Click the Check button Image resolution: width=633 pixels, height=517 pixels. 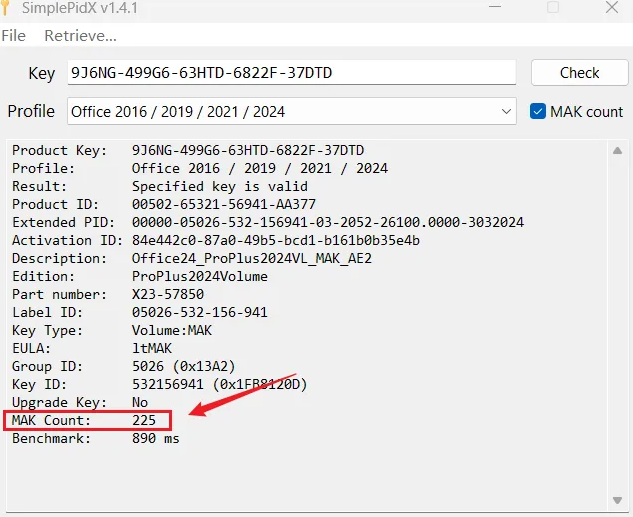tap(579, 73)
